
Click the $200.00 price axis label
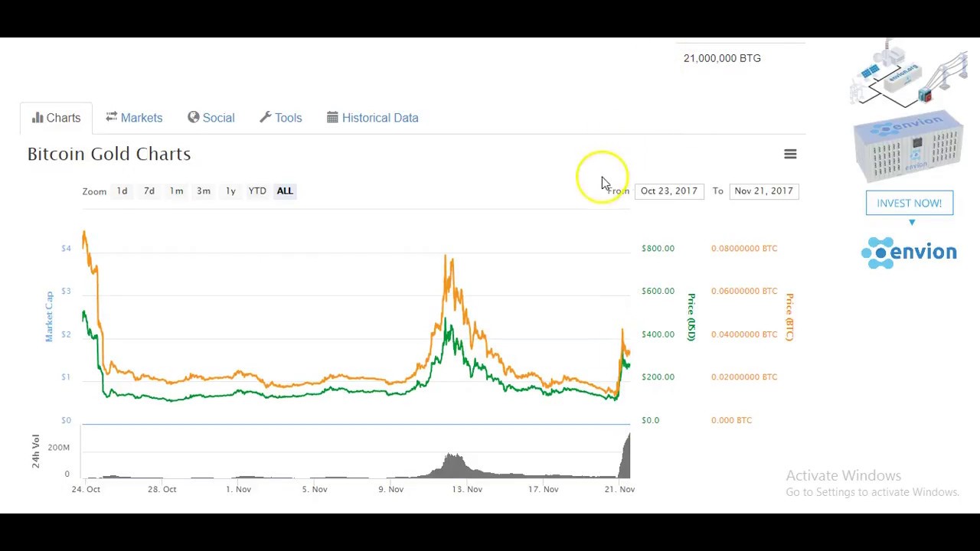coord(658,377)
